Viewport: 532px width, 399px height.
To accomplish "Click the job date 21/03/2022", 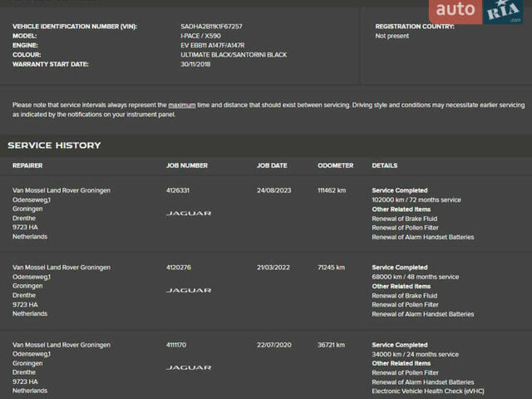I will click(273, 268).
